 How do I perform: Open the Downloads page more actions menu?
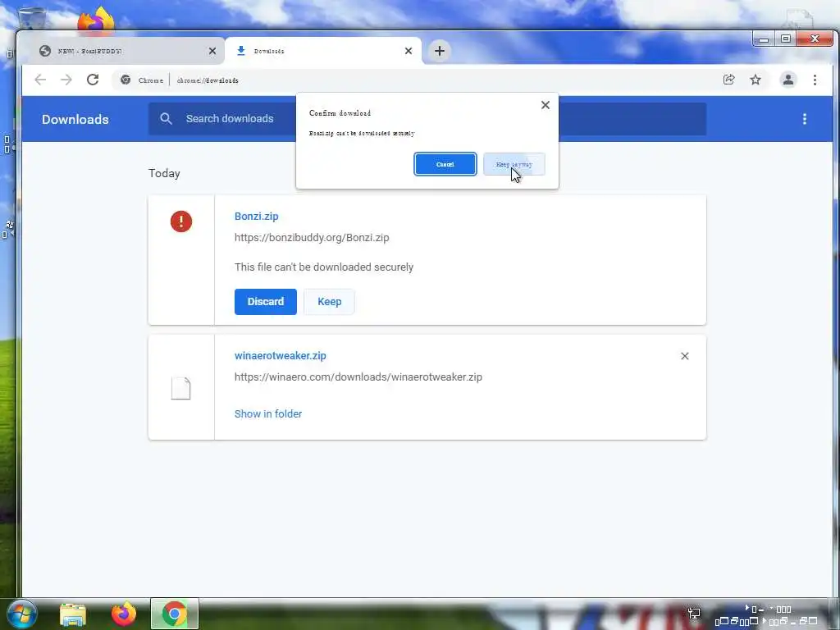(804, 119)
